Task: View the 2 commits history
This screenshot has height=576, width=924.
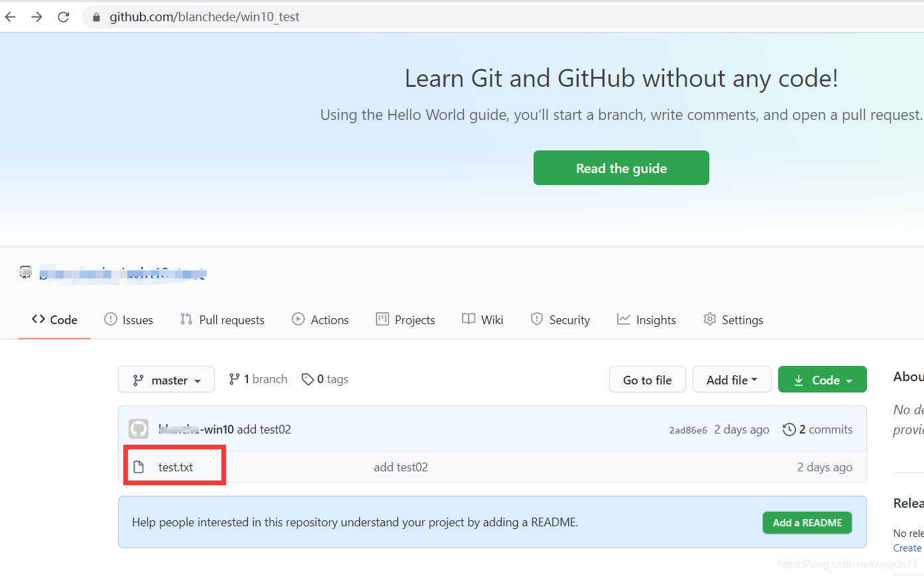Action: click(x=818, y=430)
